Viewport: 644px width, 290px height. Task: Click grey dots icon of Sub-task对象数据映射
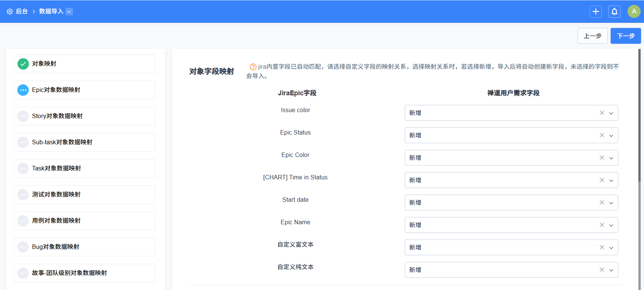pyautogui.click(x=23, y=142)
